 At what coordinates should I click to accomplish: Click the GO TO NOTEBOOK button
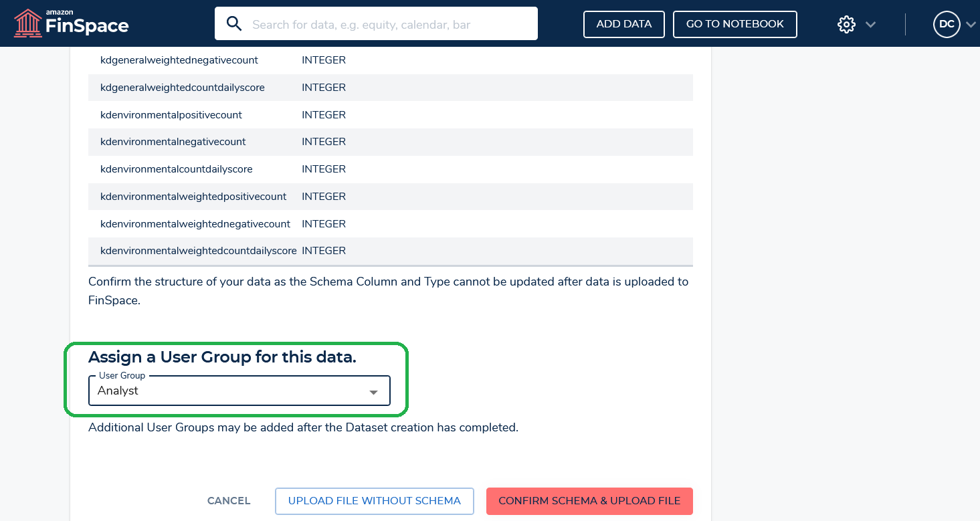[x=735, y=24]
